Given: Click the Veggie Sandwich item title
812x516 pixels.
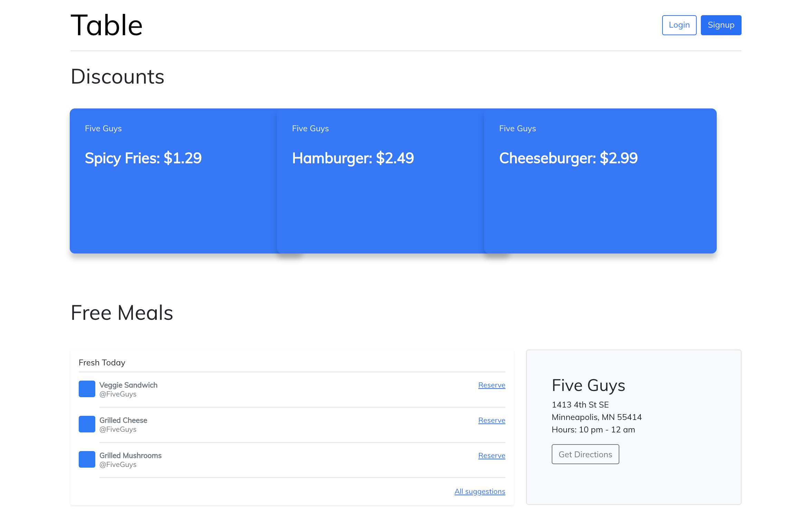Looking at the screenshot, I should (128, 385).
